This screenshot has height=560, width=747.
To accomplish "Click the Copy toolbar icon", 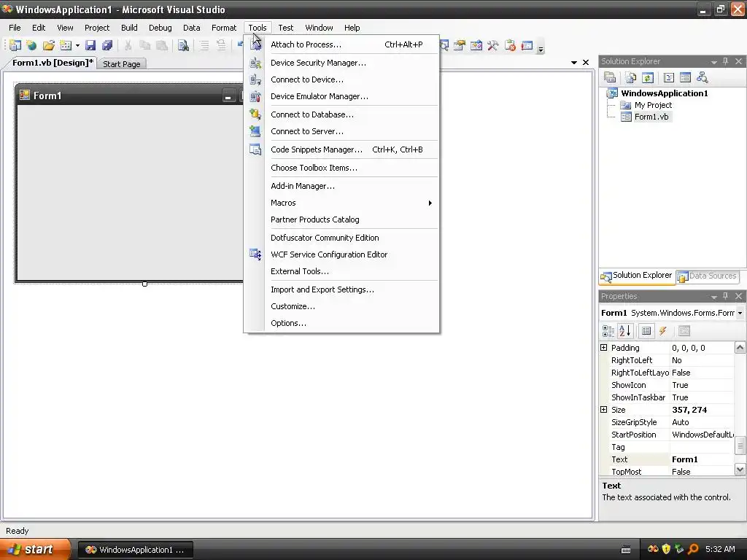I will (145, 45).
